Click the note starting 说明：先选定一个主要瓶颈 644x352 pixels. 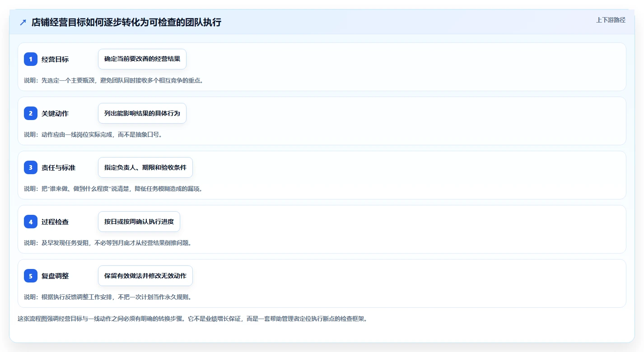tap(113, 80)
